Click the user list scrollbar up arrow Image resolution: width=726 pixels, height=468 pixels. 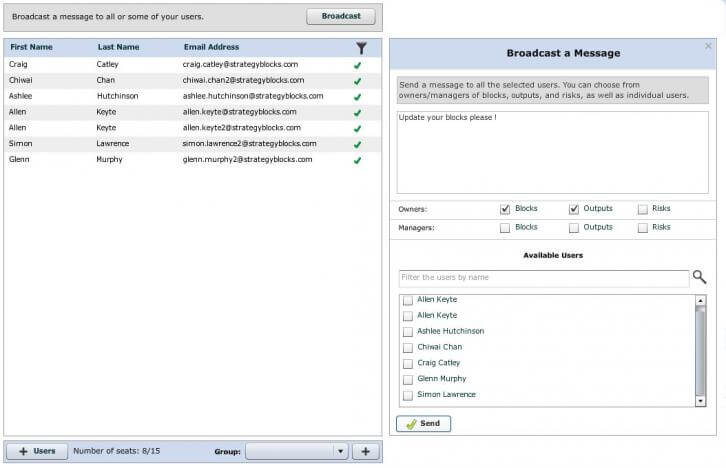coord(701,300)
